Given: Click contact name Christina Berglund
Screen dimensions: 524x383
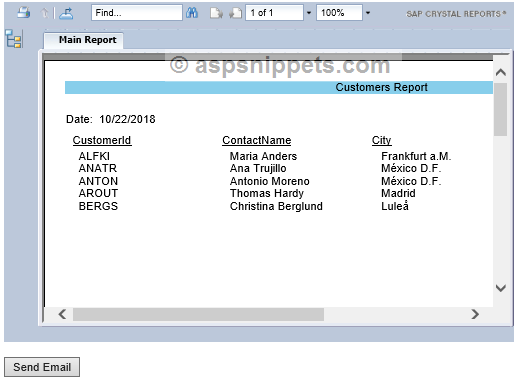Looking at the screenshot, I should (276, 207).
